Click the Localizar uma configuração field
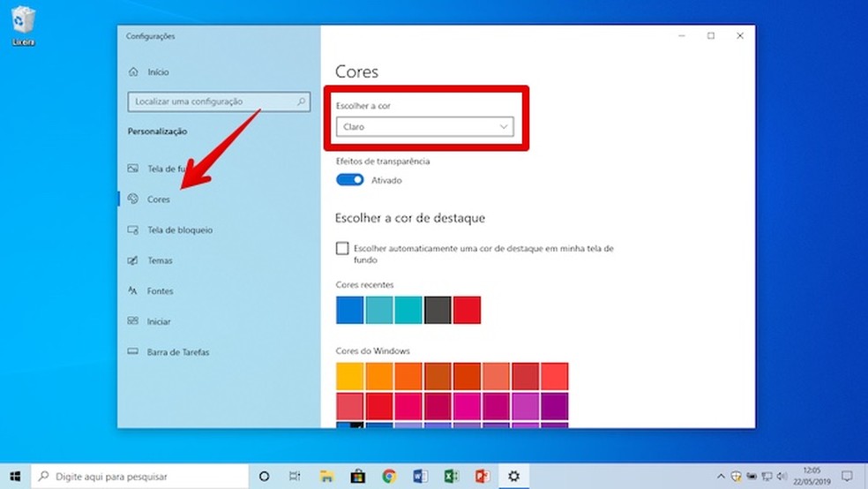The width and height of the screenshot is (868, 489). click(219, 102)
